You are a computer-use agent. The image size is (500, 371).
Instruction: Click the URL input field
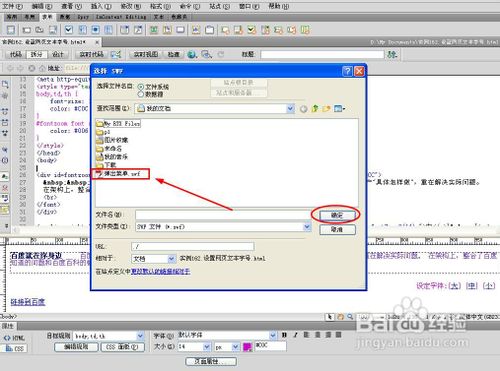point(193,247)
